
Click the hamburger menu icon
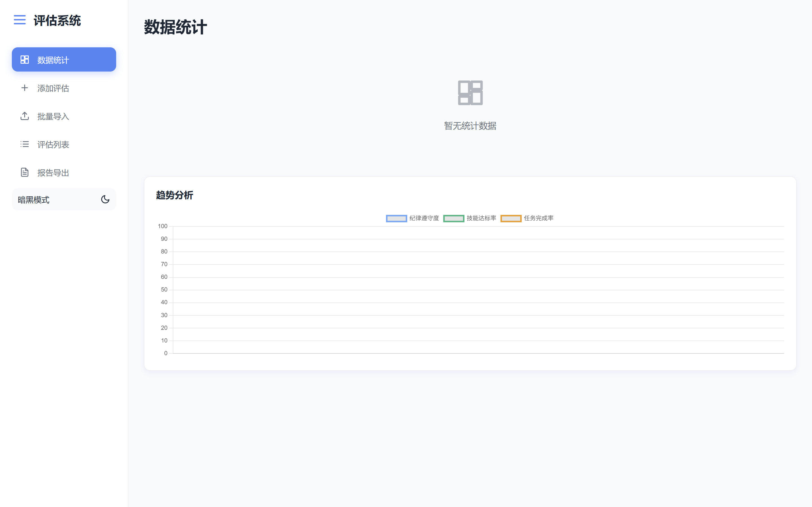[19, 20]
